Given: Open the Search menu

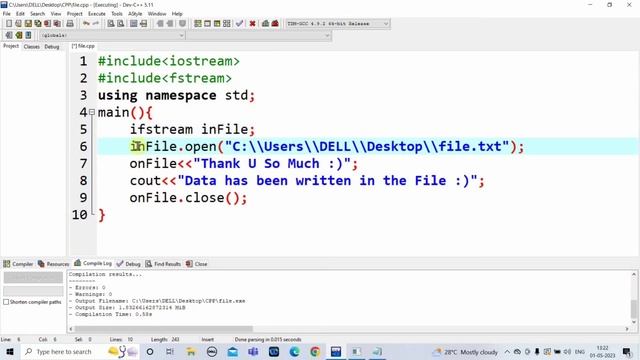Looking at the screenshot, I should (x=38, y=14).
